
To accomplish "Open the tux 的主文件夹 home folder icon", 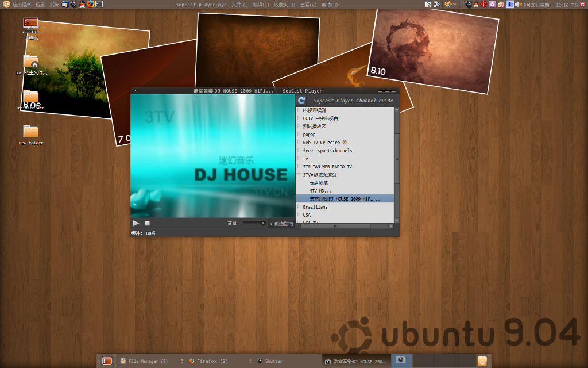I will (31, 64).
